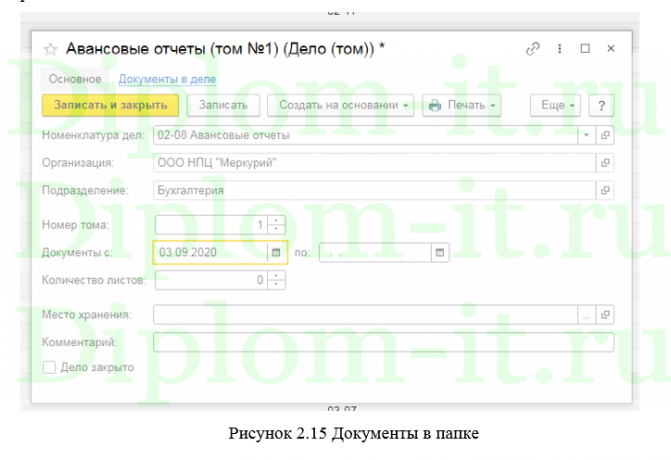Open the Номенклатура дел item via open icon
The width and height of the screenshot is (671, 460).
(605, 135)
